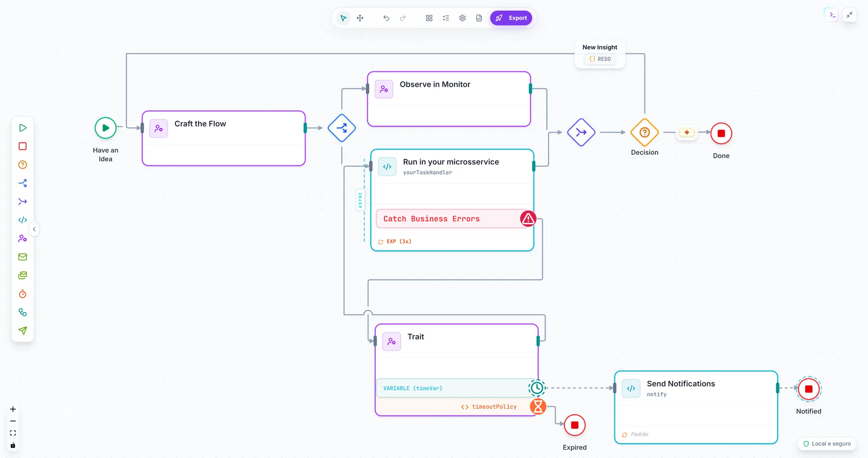Click the Padrão retry label
Image resolution: width=868 pixels, height=458 pixels.
(x=635, y=435)
